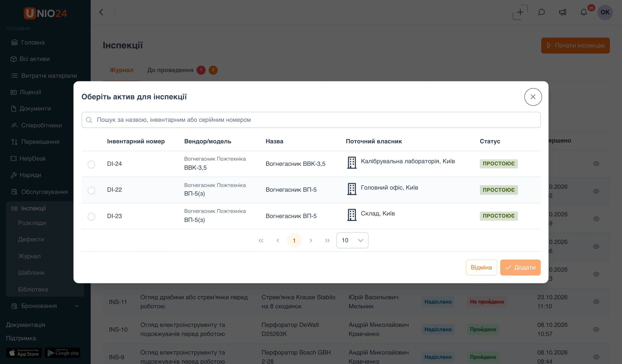Open the Документація link
The height and width of the screenshot is (364, 622).
[x=26, y=325]
